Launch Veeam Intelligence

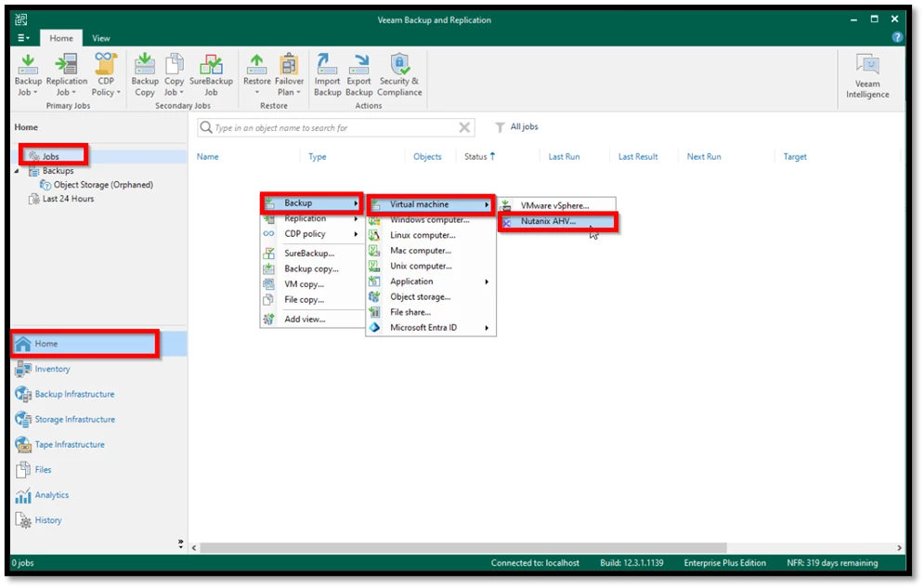point(867,76)
